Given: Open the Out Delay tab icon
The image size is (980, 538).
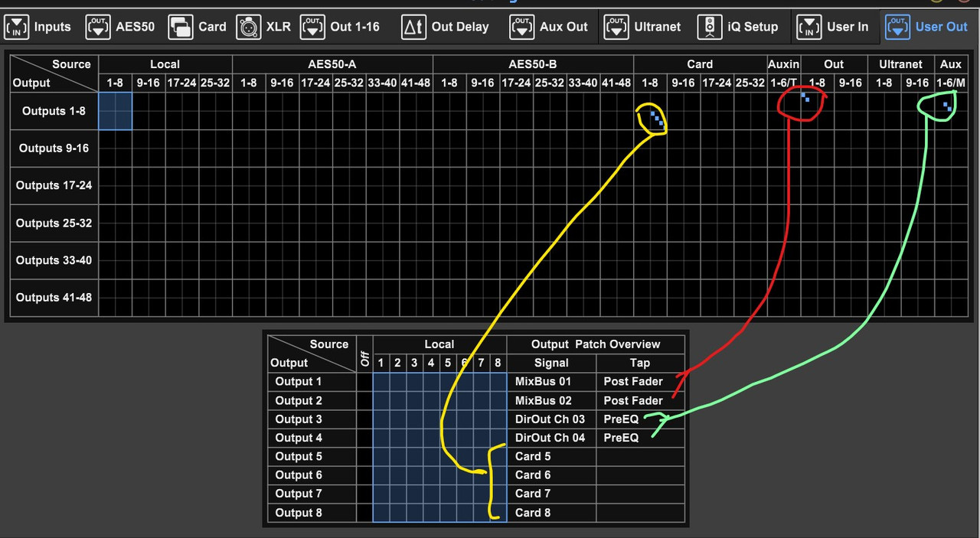Looking at the screenshot, I should click(413, 27).
